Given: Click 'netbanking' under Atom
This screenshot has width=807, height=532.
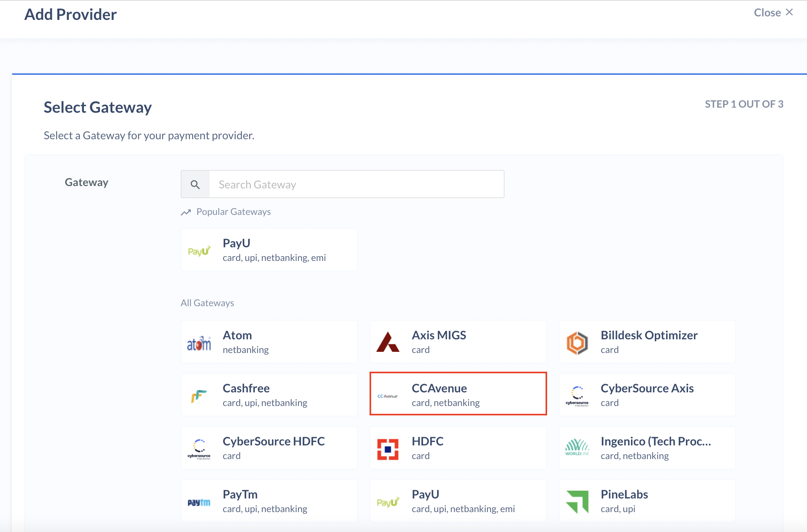Looking at the screenshot, I should click(x=246, y=350).
